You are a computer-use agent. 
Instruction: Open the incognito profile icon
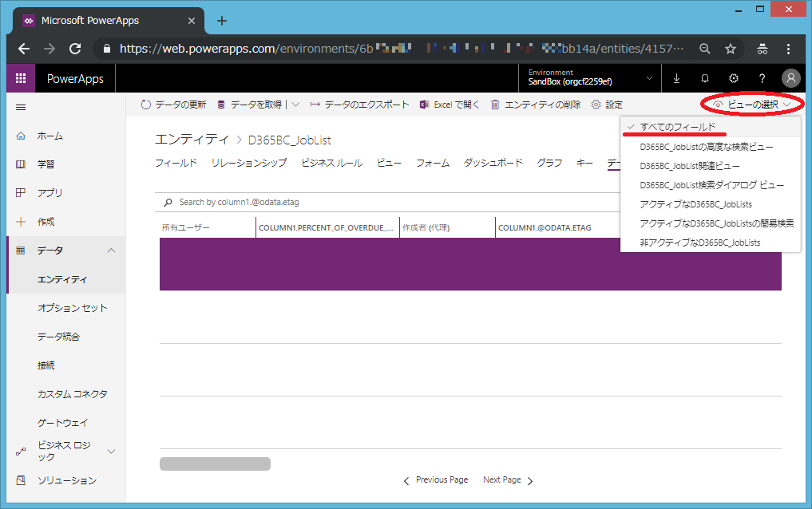[x=762, y=49]
